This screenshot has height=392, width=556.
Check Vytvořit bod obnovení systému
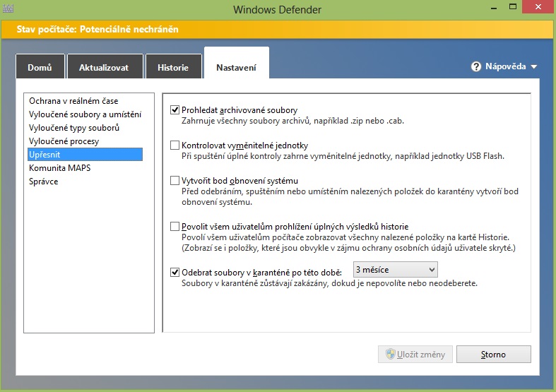coord(175,181)
